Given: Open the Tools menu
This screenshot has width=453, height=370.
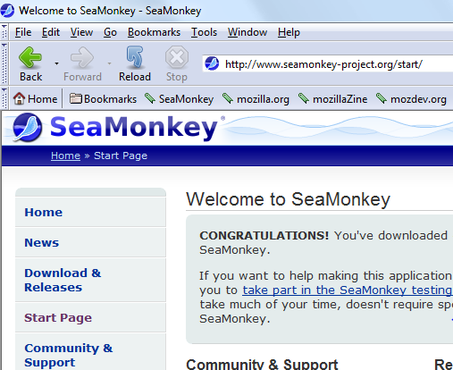Looking at the screenshot, I should [204, 32].
